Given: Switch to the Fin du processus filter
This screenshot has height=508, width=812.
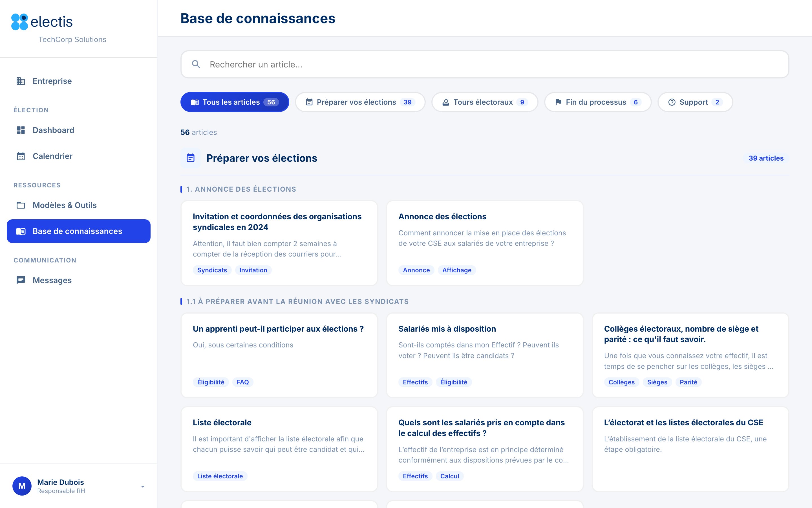Looking at the screenshot, I should 598,102.
